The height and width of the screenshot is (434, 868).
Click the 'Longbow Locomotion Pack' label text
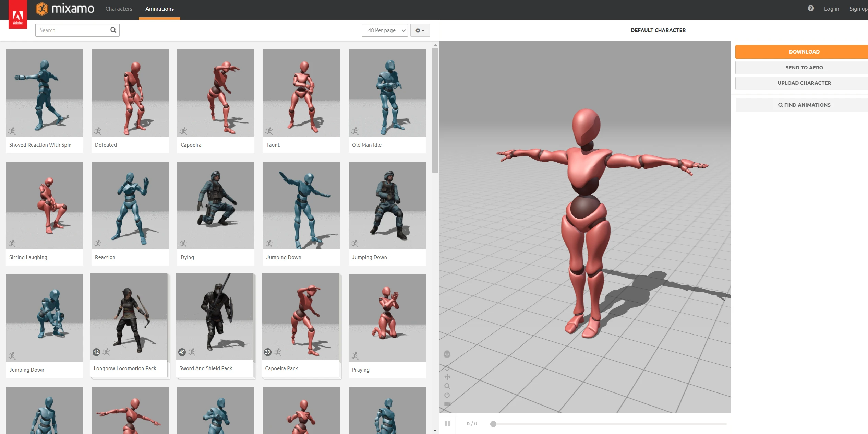coord(125,368)
